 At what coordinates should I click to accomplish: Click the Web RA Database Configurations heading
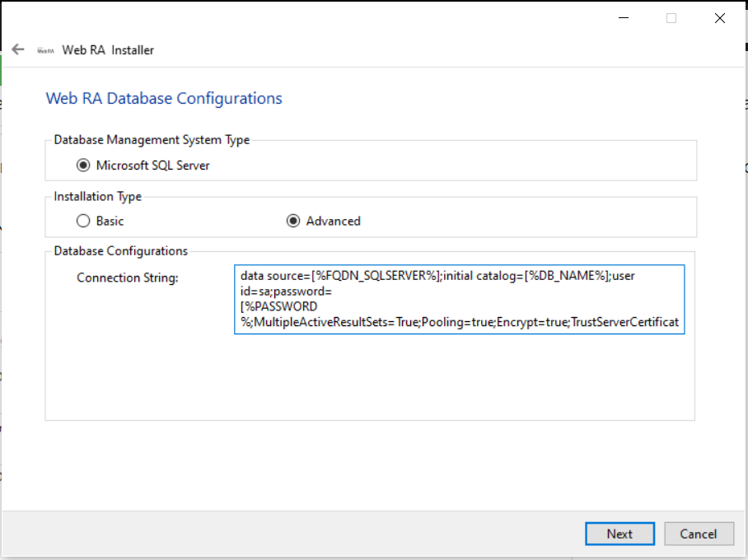click(x=164, y=99)
